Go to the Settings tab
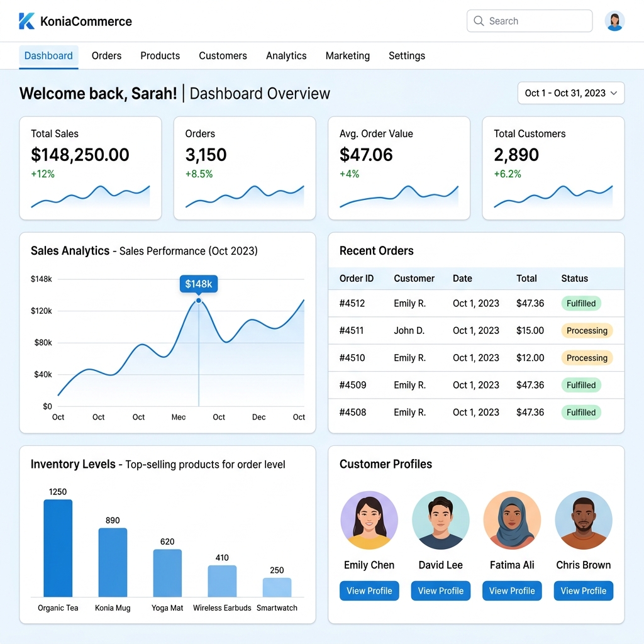 click(407, 56)
